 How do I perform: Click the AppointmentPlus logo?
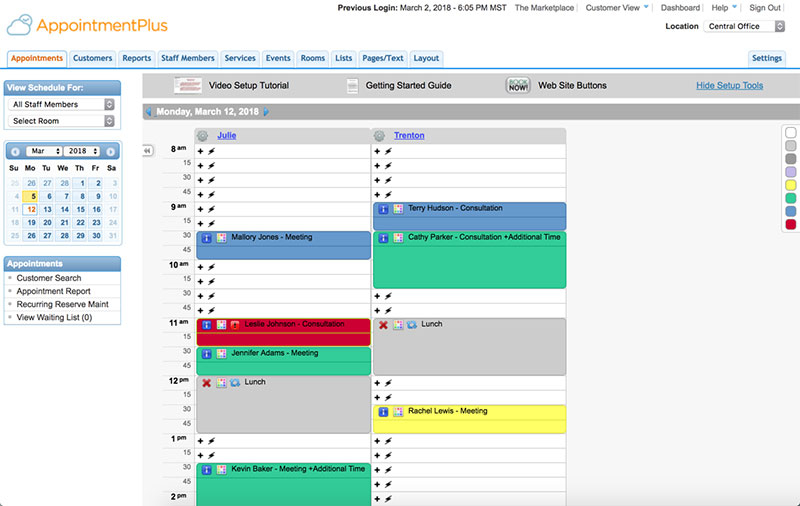point(87,26)
